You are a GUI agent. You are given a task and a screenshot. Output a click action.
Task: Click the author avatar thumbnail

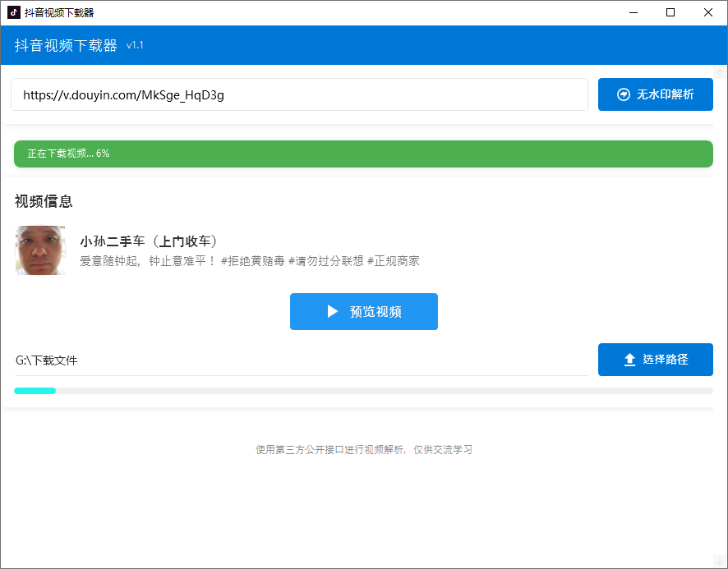[40, 250]
